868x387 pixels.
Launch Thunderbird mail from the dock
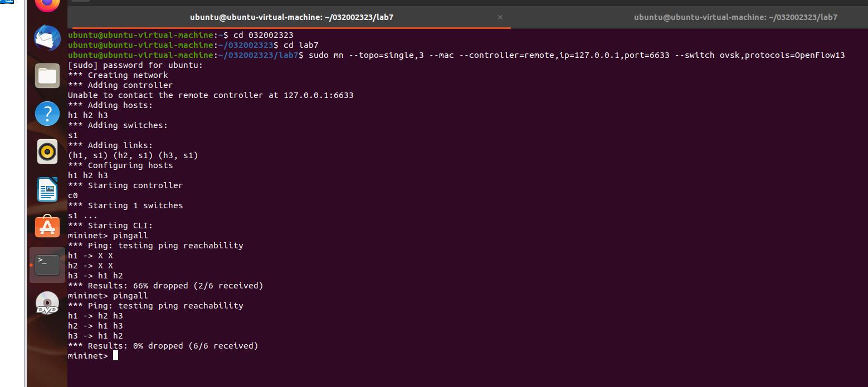point(47,38)
